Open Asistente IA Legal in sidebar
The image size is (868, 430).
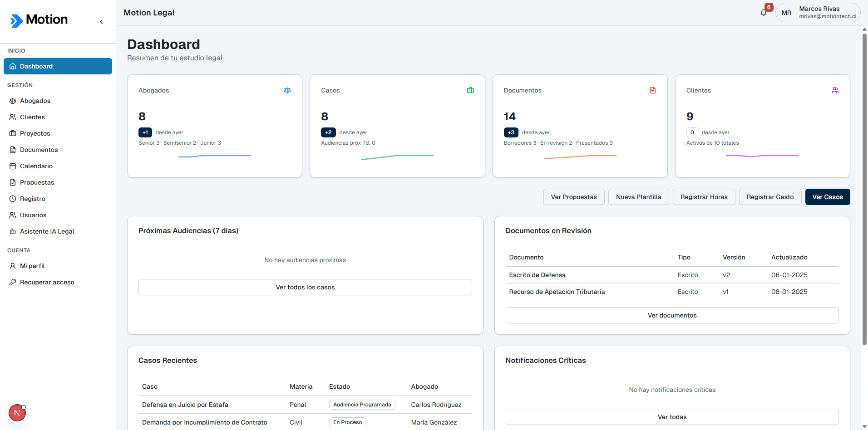[x=47, y=231]
